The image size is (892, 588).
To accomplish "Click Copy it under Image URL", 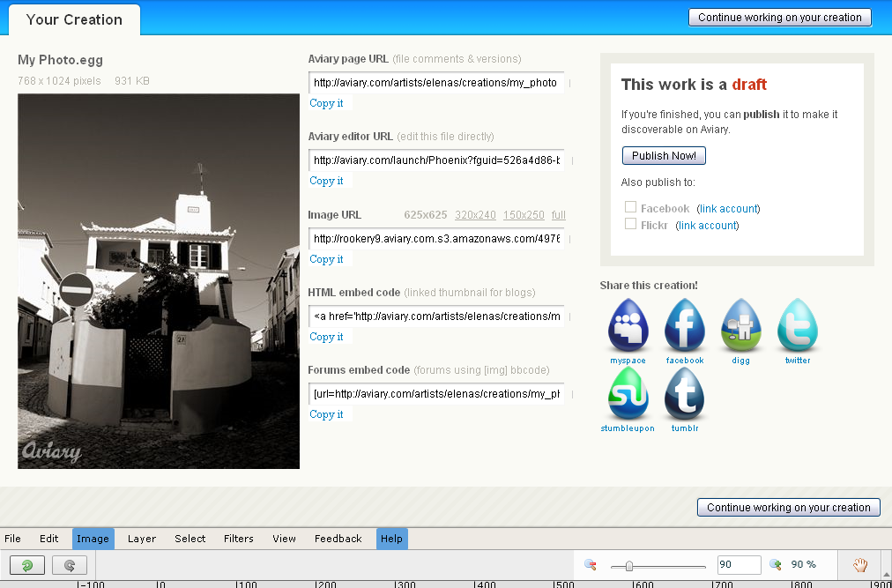I will [326, 259].
